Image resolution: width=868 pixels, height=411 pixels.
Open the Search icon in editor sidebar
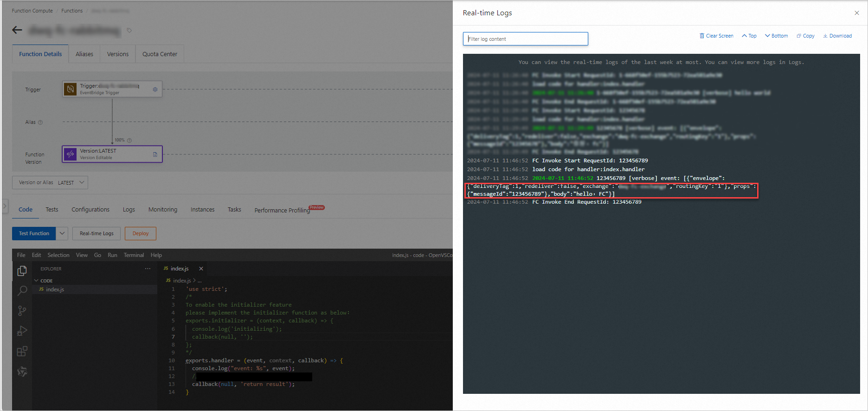[22, 291]
